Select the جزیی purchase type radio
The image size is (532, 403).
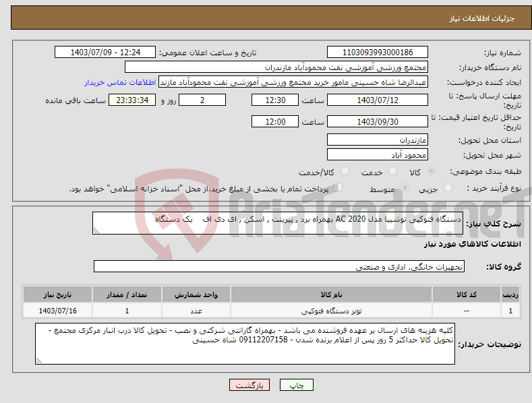coord(448,187)
